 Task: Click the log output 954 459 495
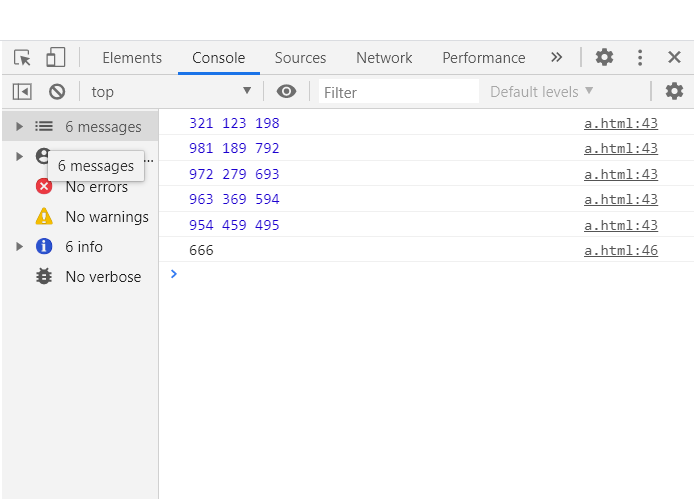coord(234,225)
